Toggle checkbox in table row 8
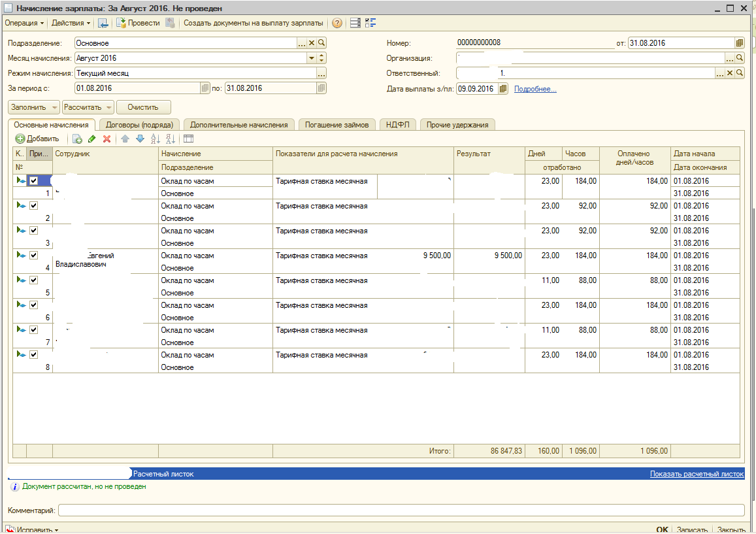The height and width of the screenshot is (534, 756). click(x=33, y=355)
